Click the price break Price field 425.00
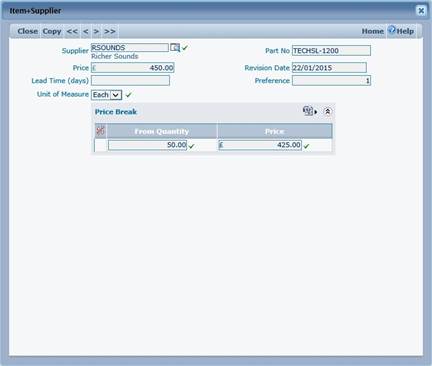Screen dimensions: 432x366 pos(260,145)
